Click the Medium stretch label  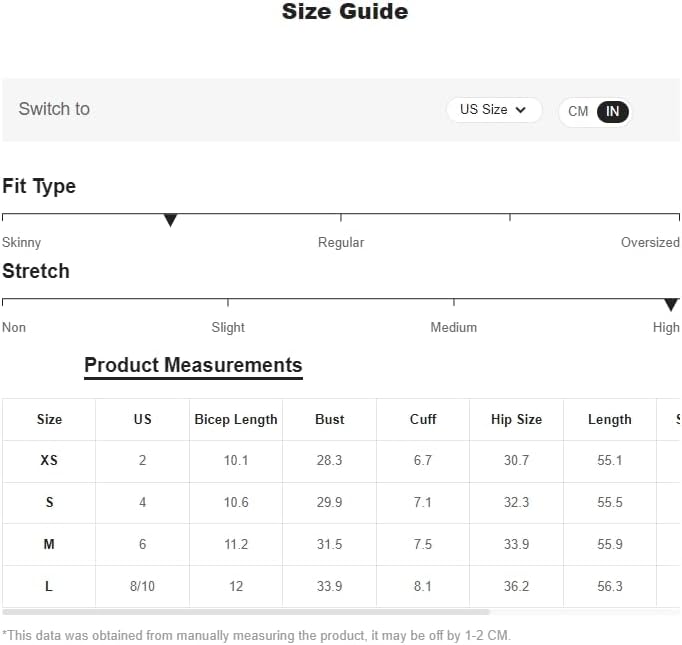click(454, 327)
